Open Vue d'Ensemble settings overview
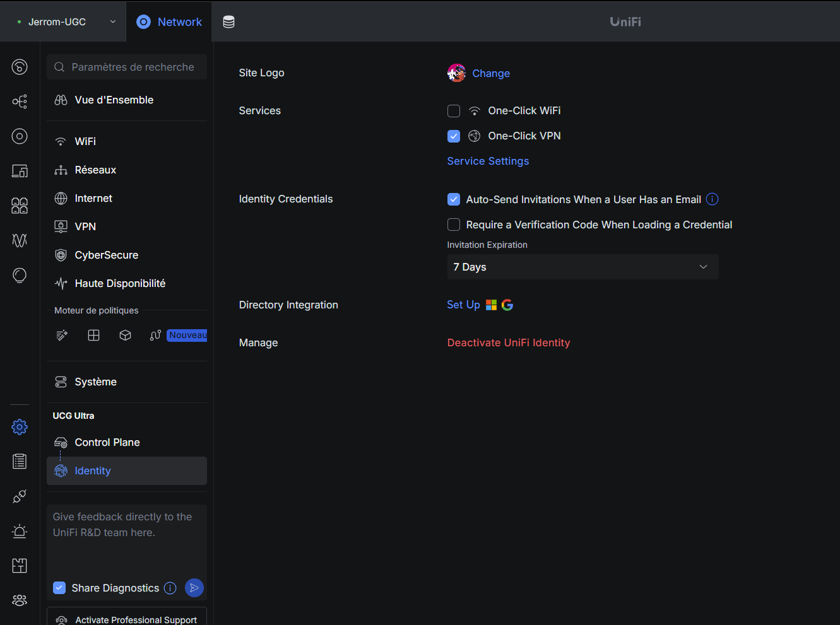 coord(127,100)
